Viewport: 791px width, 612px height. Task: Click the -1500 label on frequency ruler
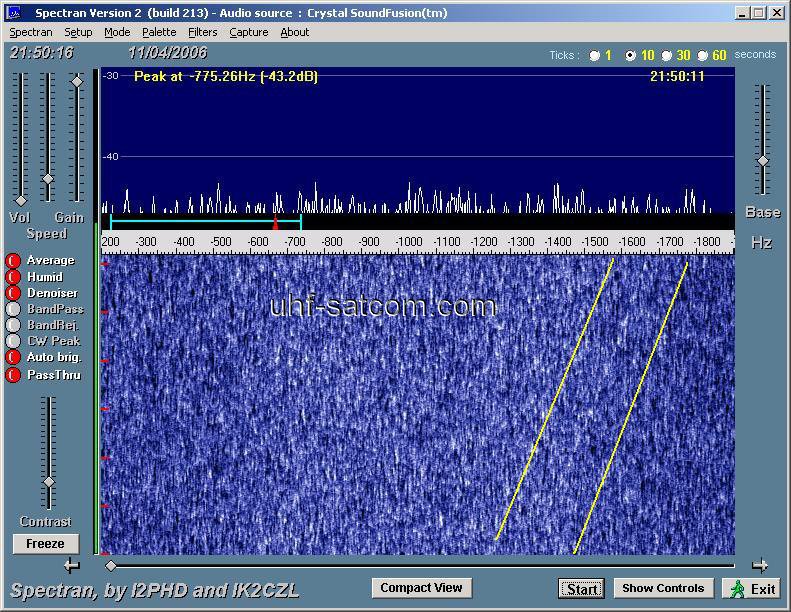595,242
